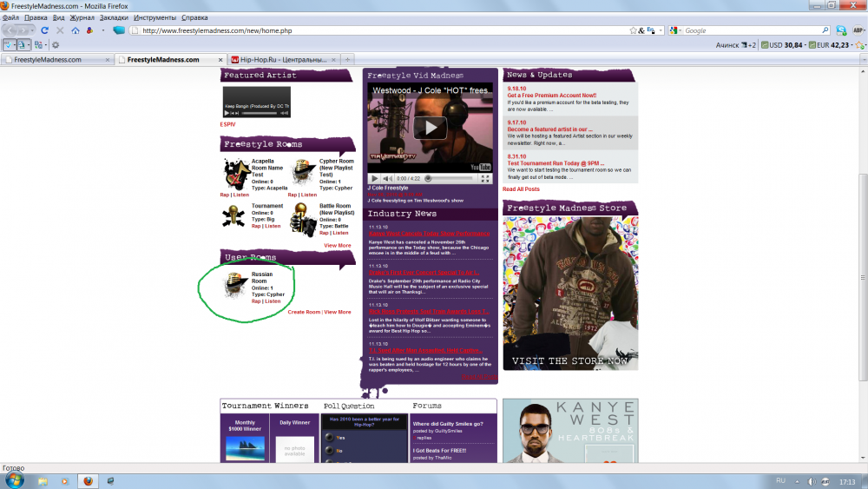Click Get a Free Premium Account Now link
This screenshot has width=868, height=489.
pos(552,96)
